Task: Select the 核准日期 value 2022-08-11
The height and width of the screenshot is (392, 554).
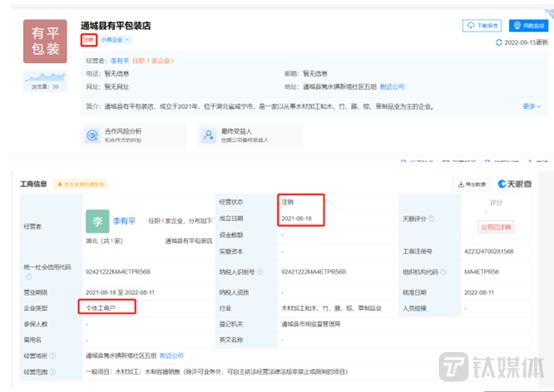Action: point(479,292)
